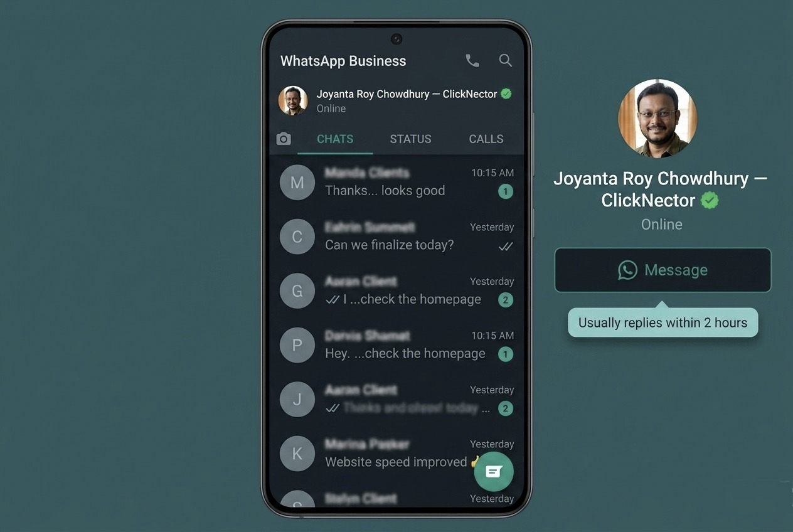Click read ticks on 'Can we finalize today?'
Viewport: 793px width, 532px height.
pyautogui.click(x=506, y=247)
